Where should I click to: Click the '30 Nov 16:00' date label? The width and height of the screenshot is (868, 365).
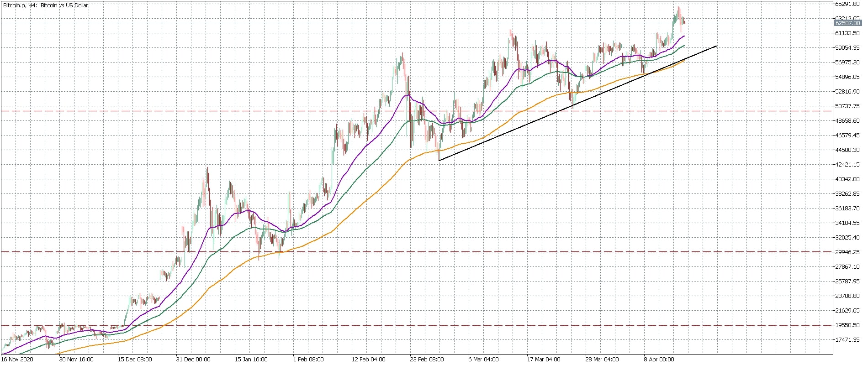pos(76,360)
